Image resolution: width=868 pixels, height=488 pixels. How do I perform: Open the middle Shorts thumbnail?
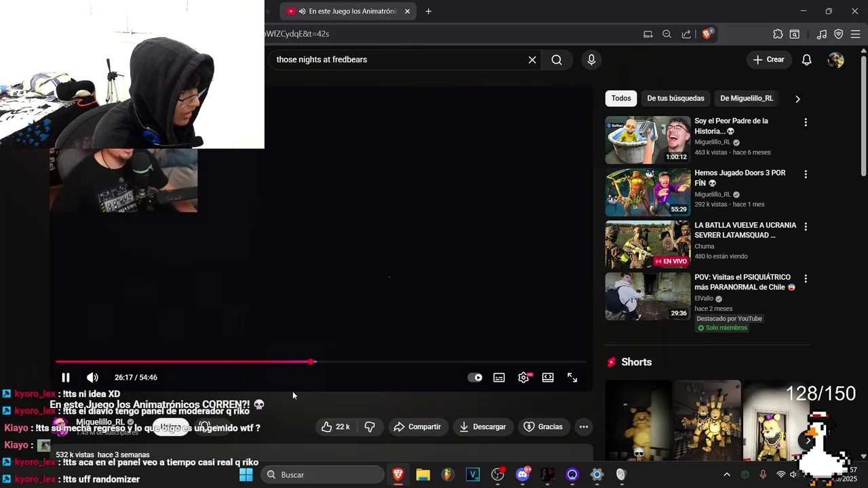tap(707, 420)
